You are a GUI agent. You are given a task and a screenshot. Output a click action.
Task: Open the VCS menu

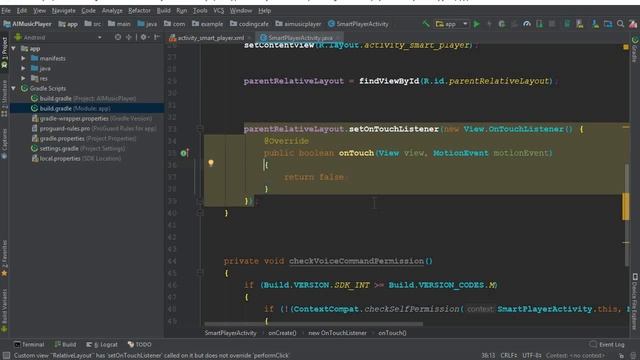(x=219, y=11)
